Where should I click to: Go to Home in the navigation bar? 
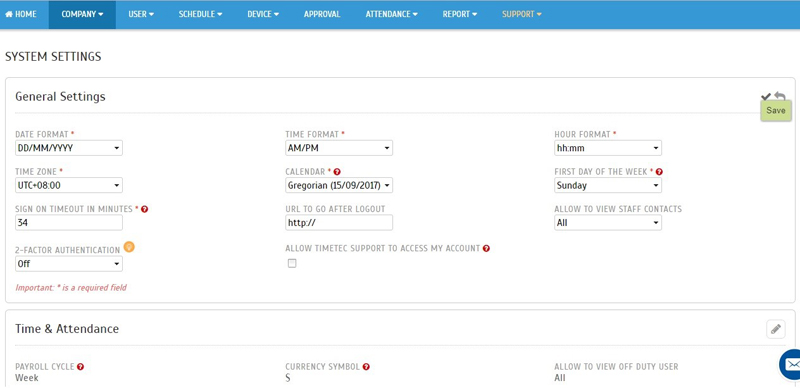pos(21,14)
